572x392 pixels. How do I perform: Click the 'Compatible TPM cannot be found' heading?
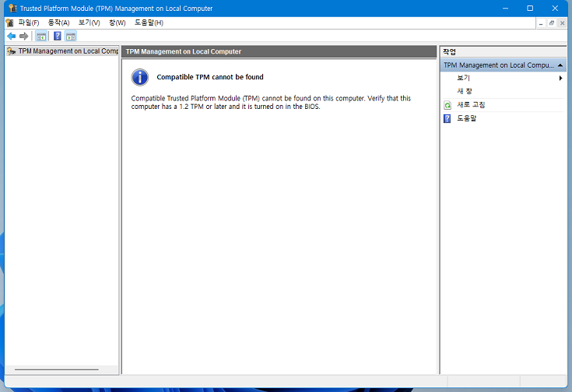click(x=210, y=77)
